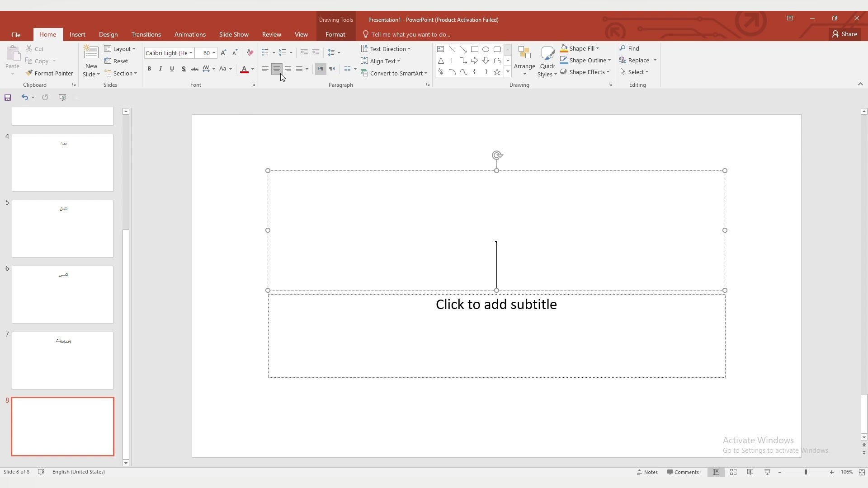Click the Notes button in status bar
868x488 pixels.
point(647,472)
